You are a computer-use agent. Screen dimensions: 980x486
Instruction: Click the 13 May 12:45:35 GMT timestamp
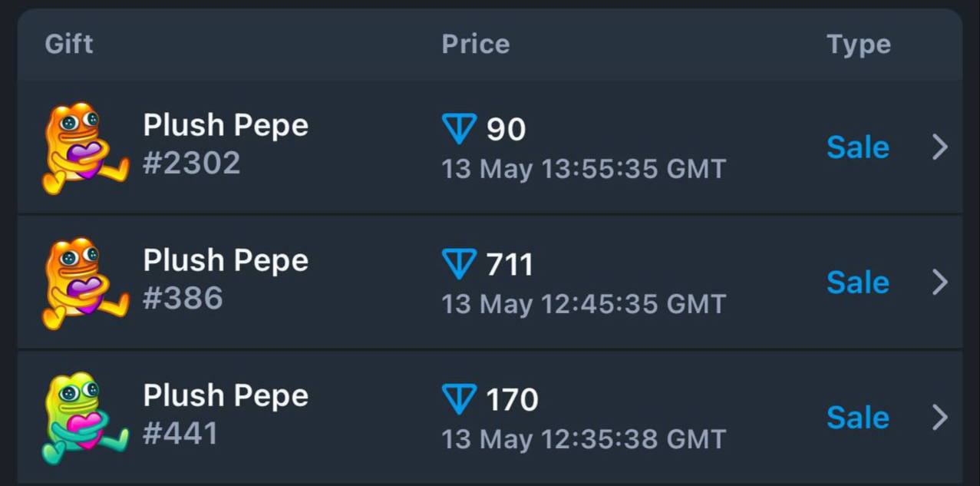[x=584, y=304]
